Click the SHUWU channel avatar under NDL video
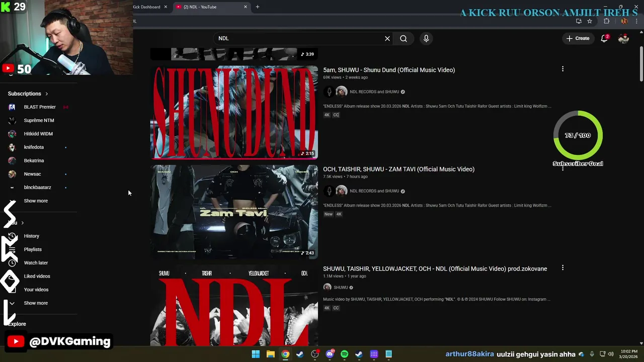The image size is (644, 362). coord(327,287)
